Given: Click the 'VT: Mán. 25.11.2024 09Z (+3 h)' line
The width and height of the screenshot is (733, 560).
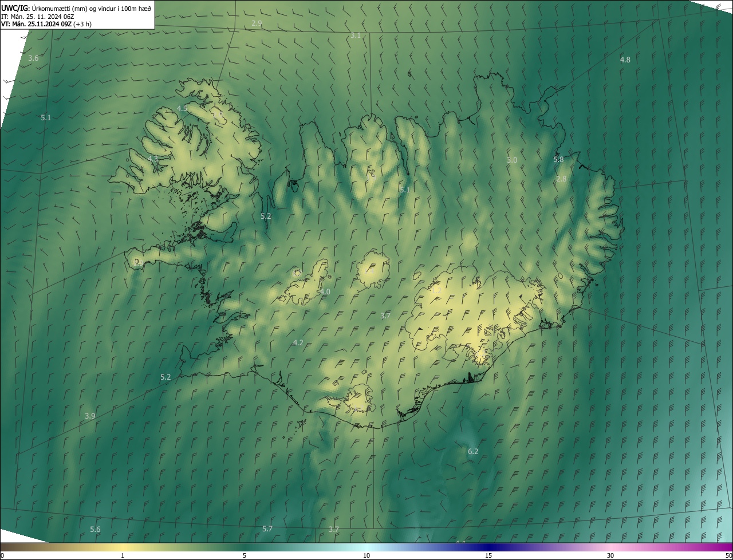Looking at the screenshot, I should click(47, 24).
